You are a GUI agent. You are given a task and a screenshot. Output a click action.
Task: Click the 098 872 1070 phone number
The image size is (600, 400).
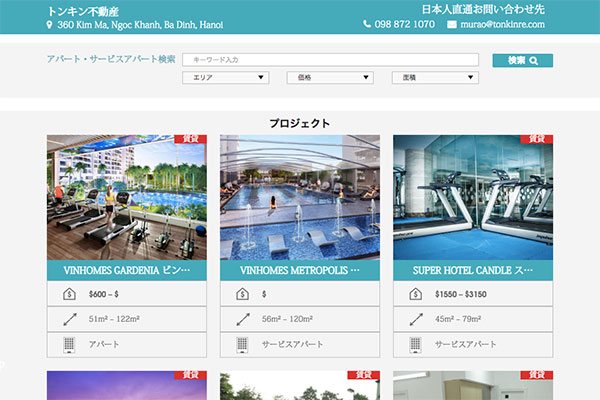[404, 24]
